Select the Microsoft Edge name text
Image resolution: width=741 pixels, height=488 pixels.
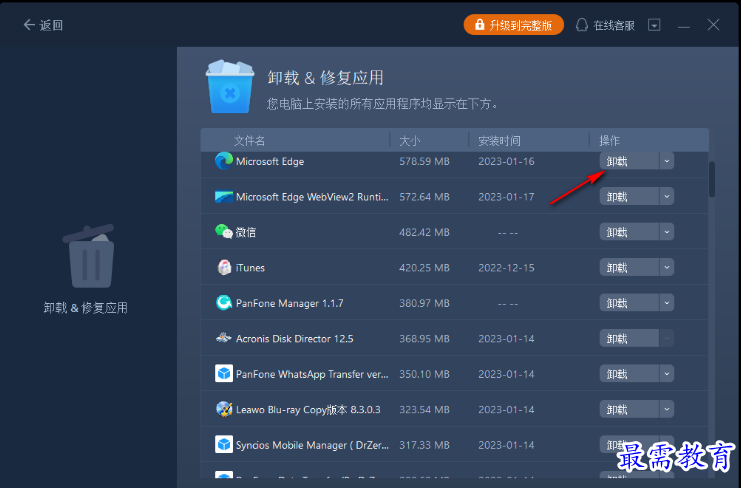point(270,162)
